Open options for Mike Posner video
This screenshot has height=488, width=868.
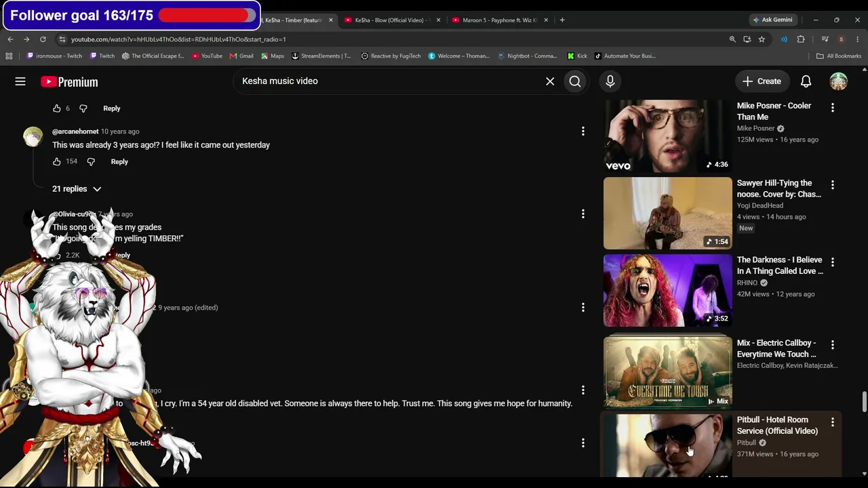[x=833, y=107]
